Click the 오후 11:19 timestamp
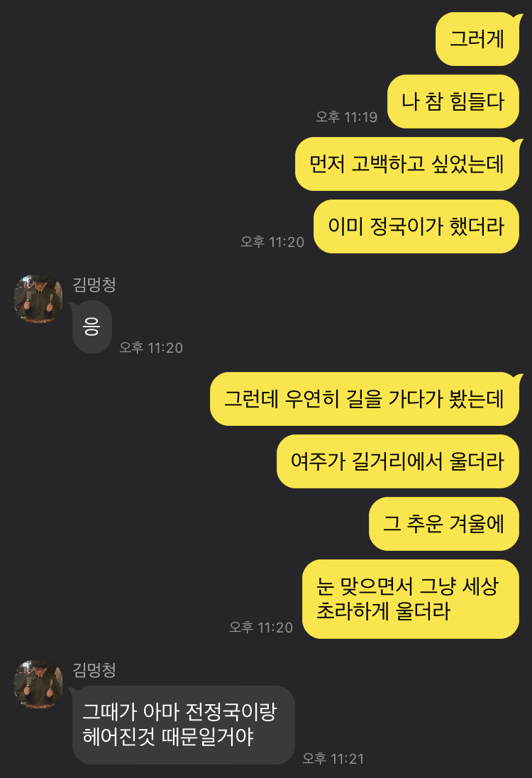The height and width of the screenshot is (778, 532). [x=347, y=117]
